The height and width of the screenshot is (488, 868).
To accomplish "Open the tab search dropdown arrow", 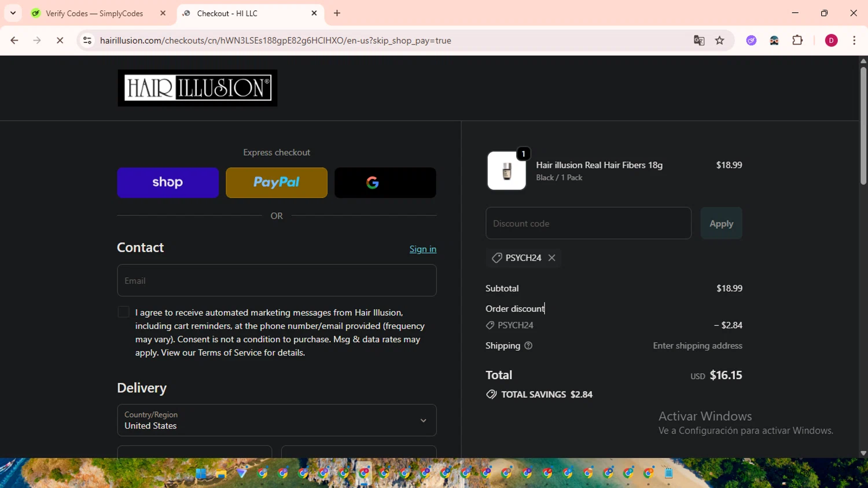I will click(x=13, y=13).
